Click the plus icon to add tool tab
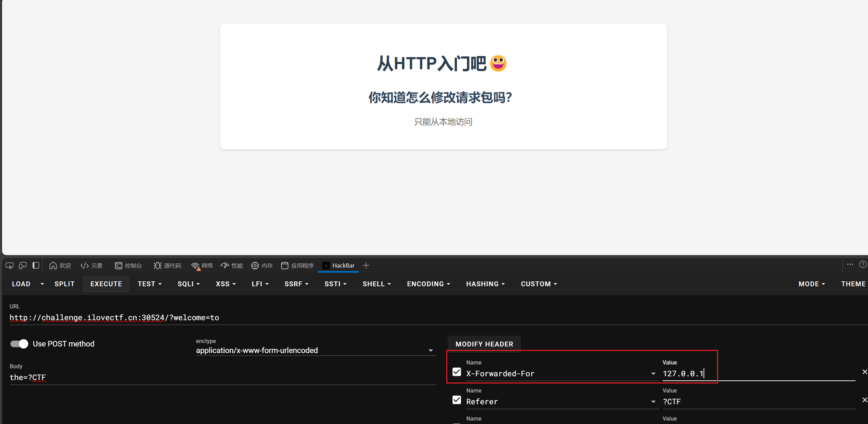Viewport: 868px width, 424px height. coord(366,265)
